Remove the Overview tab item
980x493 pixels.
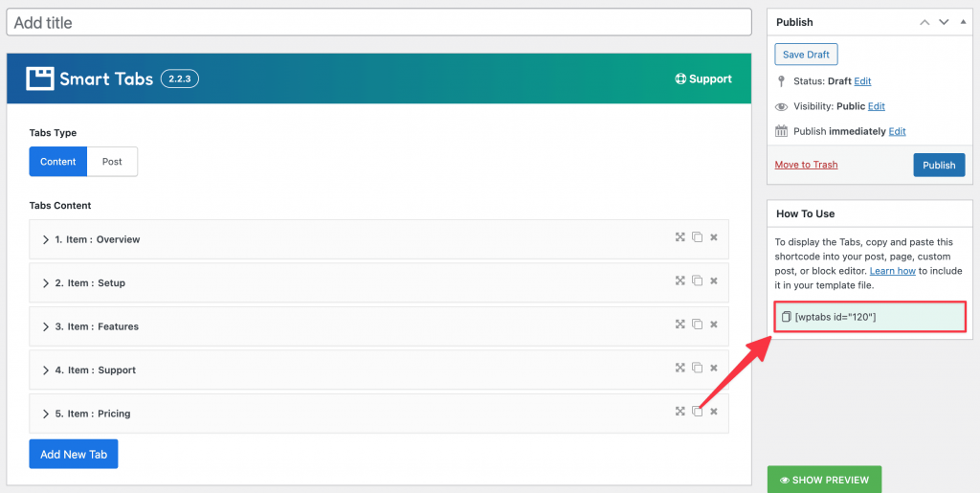[714, 237]
